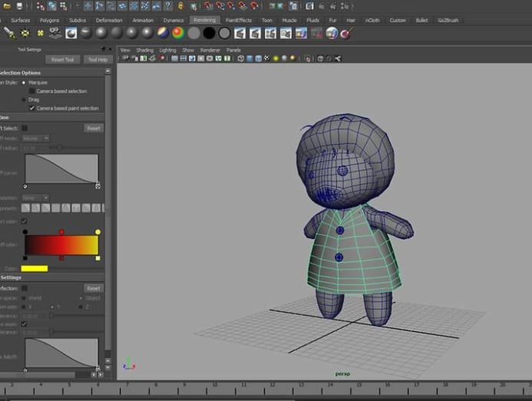Screen dimensions: 532x401
Task: Open the Dynamics shelf tab
Action: [173, 20]
